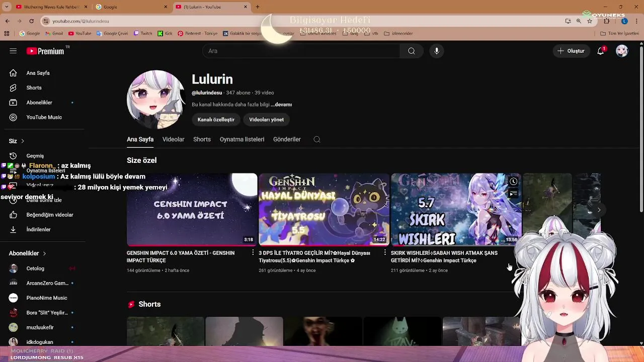The height and width of the screenshot is (362, 644).
Task: Open Genshin 6.0 Yama Özeti thumbnail
Action: tap(192, 210)
